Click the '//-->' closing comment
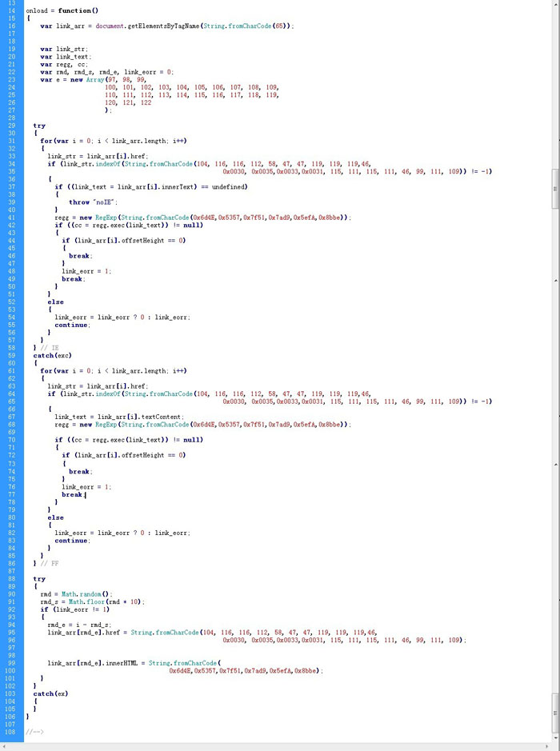The height and width of the screenshot is (751, 560). tap(35, 732)
